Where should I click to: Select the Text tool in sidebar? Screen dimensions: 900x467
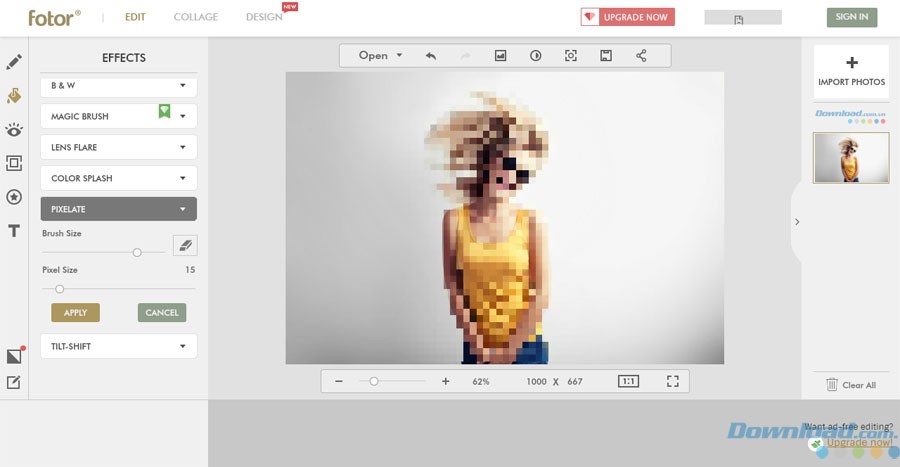(x=14, y=231)
